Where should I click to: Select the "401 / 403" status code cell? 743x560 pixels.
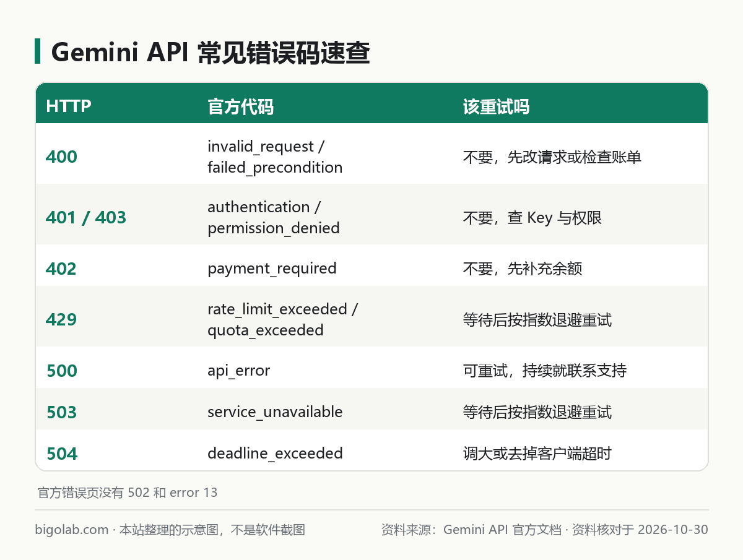point(86,218)
